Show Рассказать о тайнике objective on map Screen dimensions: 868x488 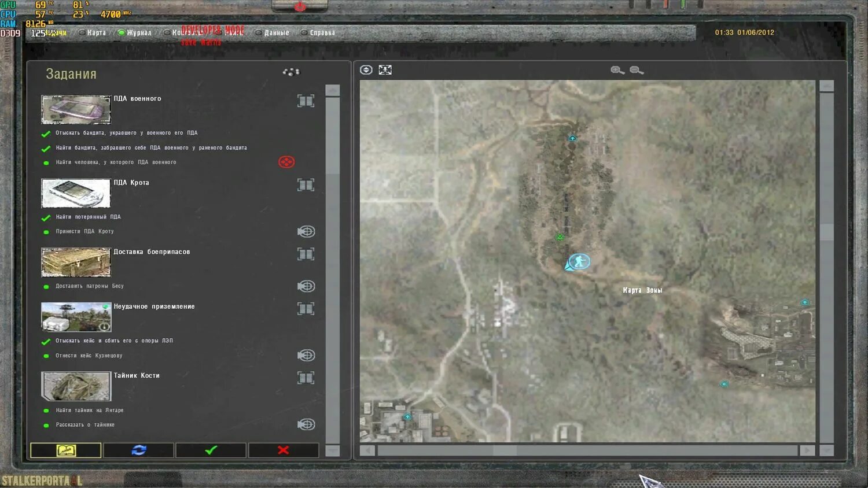306,424
